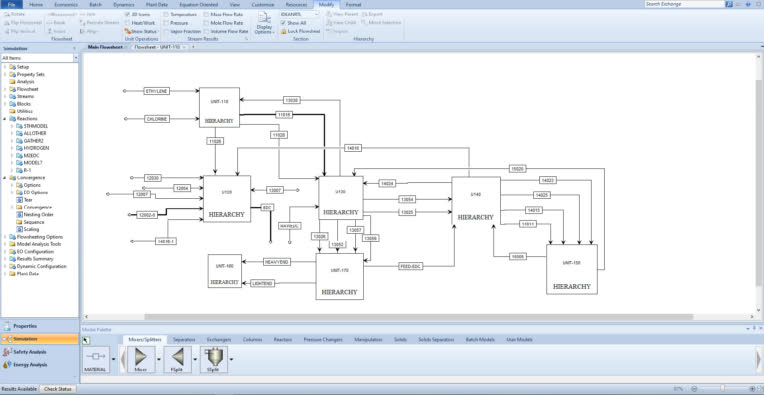Open the FSplit icon dropdown arrow
Image resolution: width=764 pixels, height=395 pixels.
[x=195, y=359]
